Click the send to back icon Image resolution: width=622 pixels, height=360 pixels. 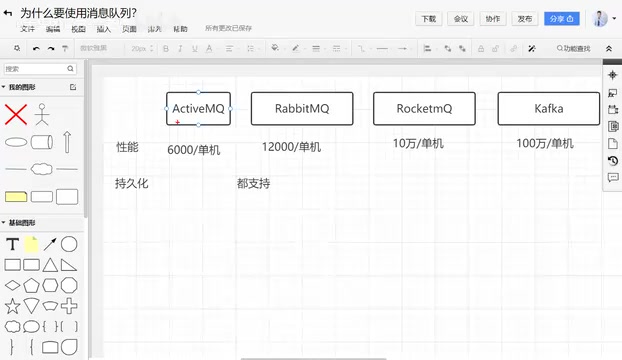tap(462, 48)
